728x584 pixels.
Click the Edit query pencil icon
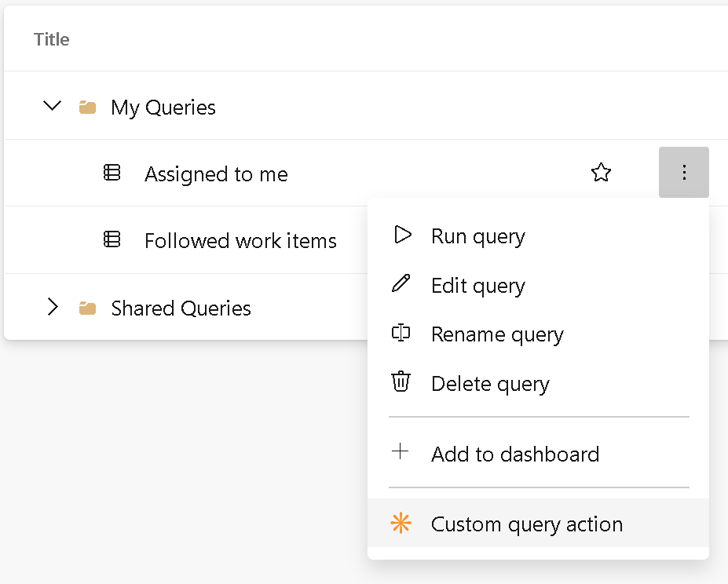click(402, 284)
